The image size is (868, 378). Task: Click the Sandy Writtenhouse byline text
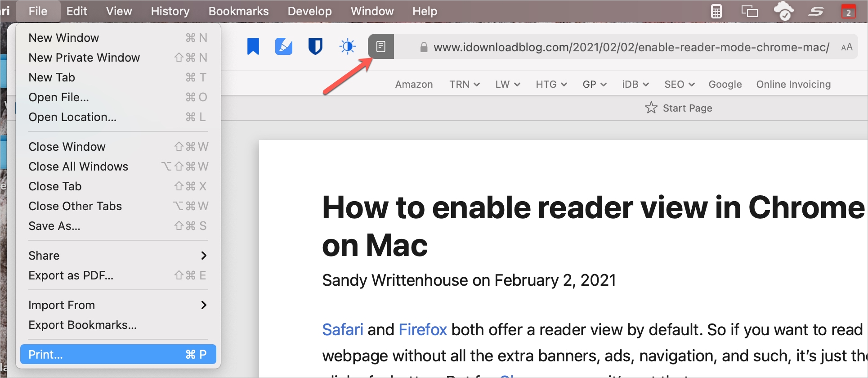click(469, 280)
